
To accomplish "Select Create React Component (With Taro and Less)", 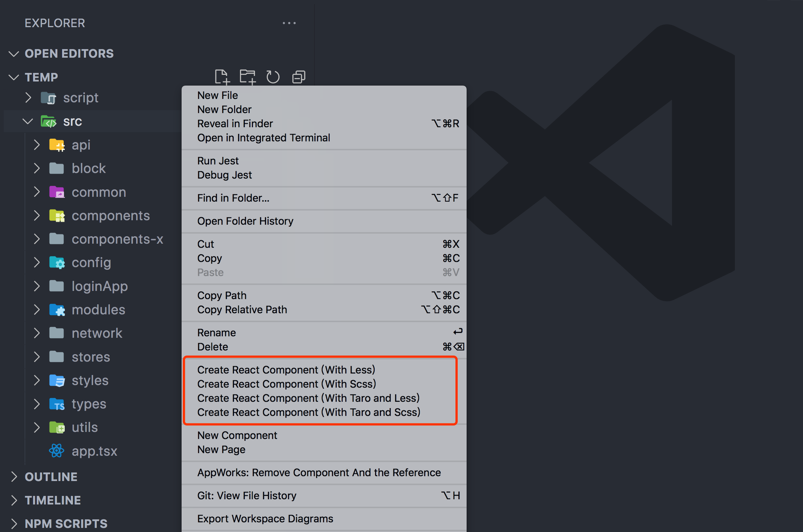I will click(308, 398).
